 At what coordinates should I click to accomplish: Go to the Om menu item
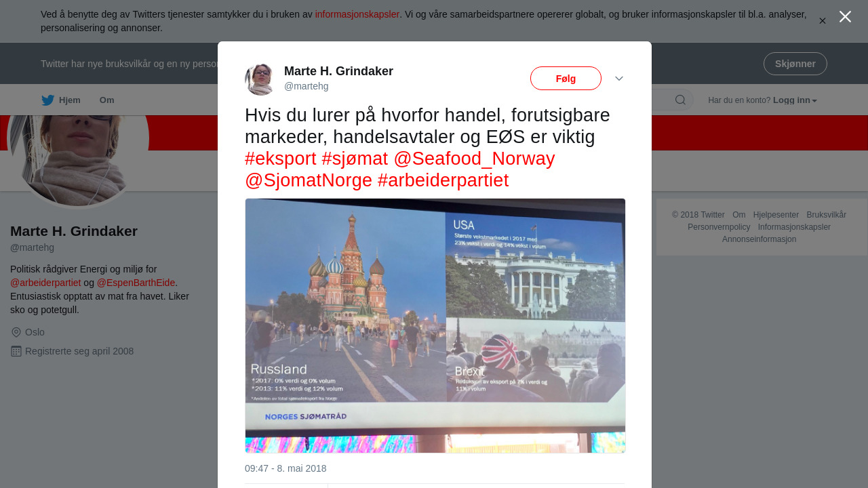click(107, 100)
